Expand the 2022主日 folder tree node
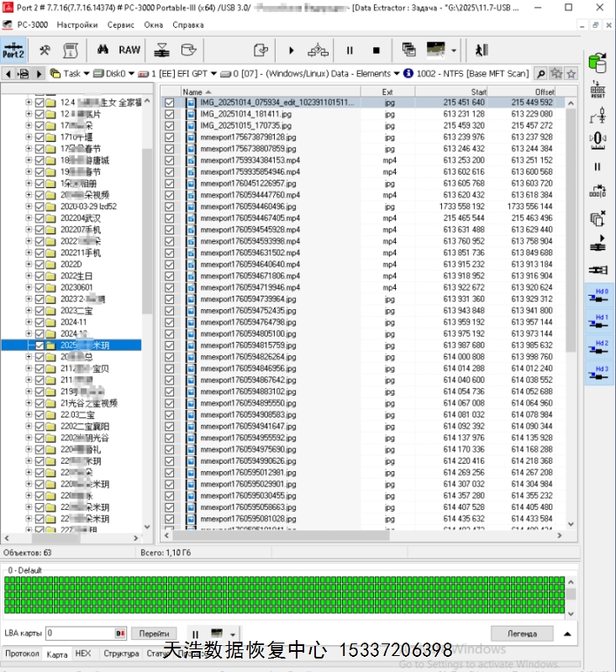 pyautogui.click(x=28, y=276)
